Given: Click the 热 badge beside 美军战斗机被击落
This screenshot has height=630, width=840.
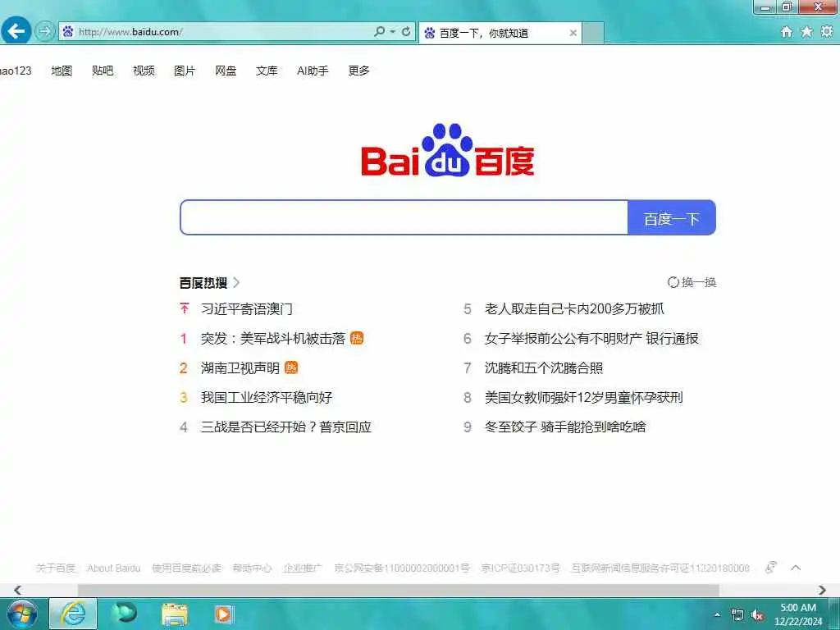Looking at the screenshot, I should [357, 338].
